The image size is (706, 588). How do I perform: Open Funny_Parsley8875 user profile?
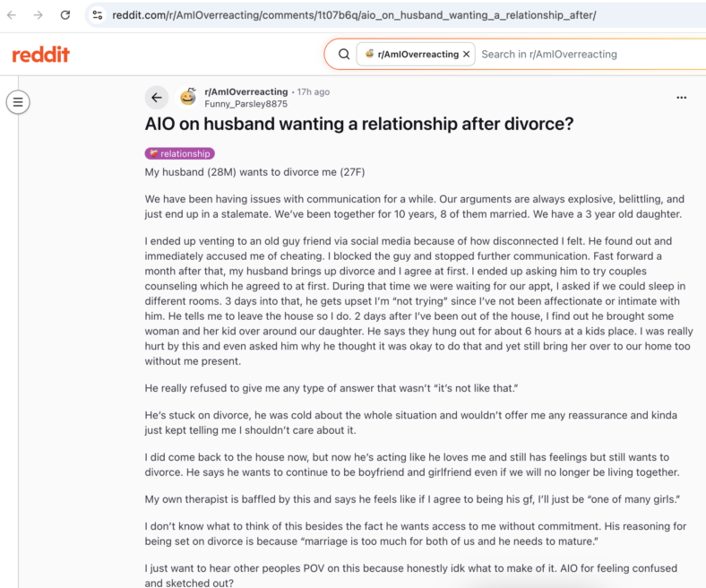(245, 104)
